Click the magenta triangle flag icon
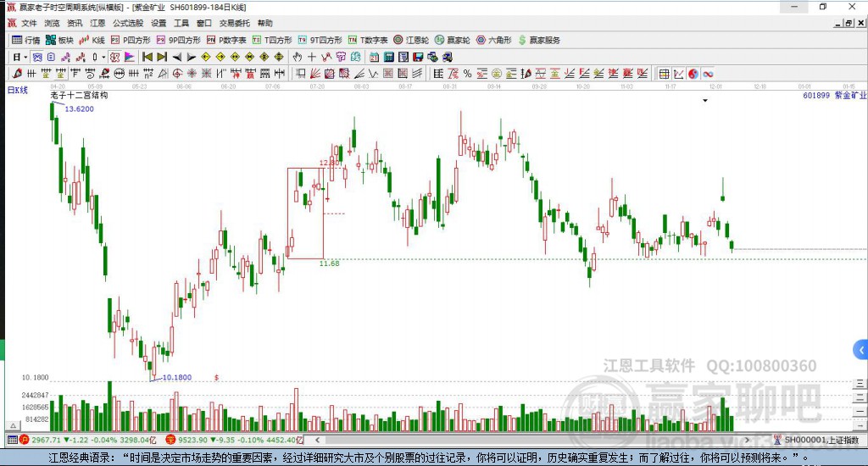Viewport: 868px width, 466px height. click(x=129, y=57)
